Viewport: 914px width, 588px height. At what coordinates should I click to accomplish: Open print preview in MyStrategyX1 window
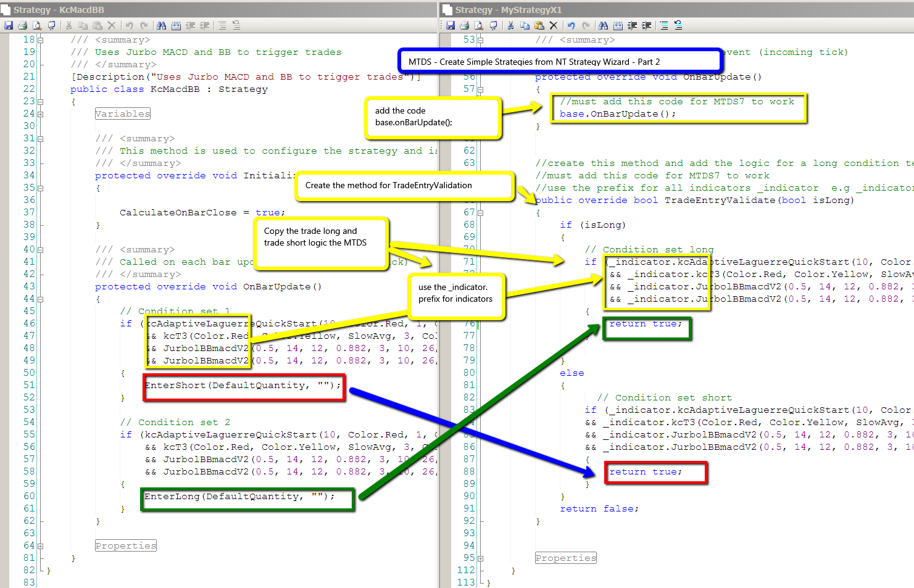[479, 25]
